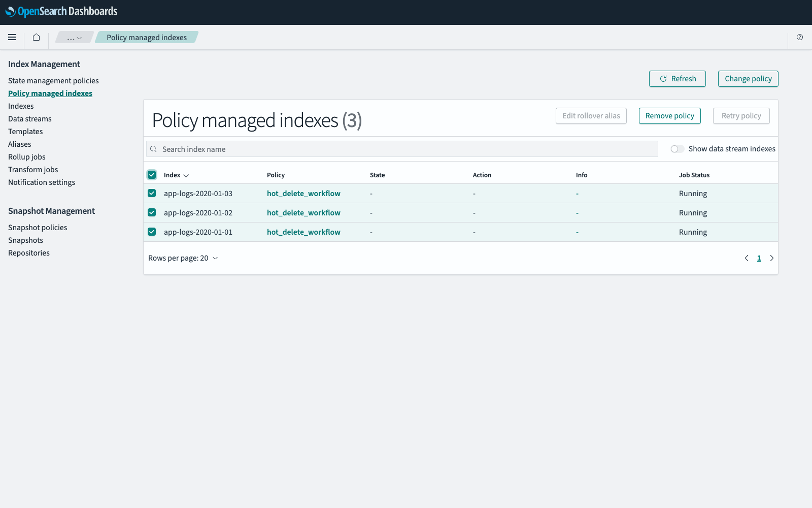Enable Show data stream indexes switch

coord(677,149)
